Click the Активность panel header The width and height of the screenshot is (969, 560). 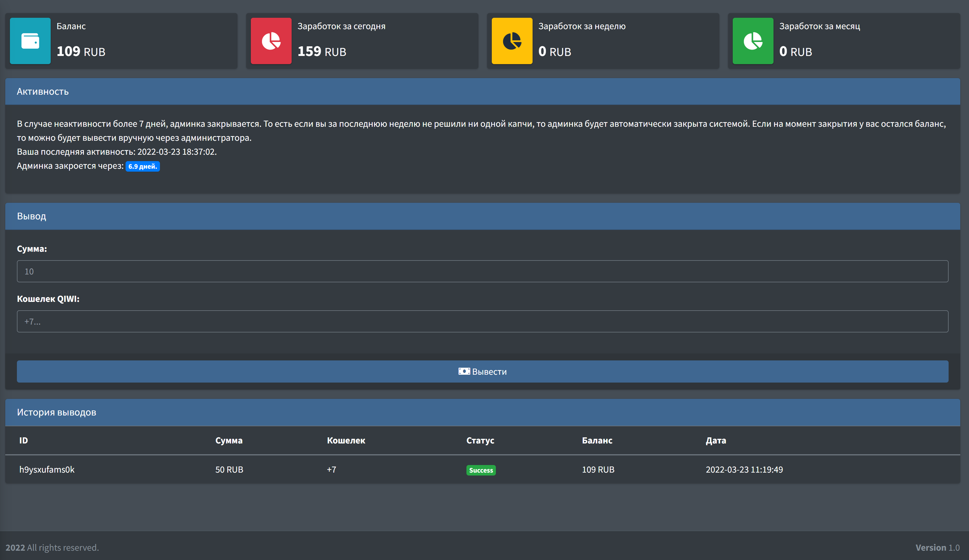pyautogui.click(x=482, y=91)
